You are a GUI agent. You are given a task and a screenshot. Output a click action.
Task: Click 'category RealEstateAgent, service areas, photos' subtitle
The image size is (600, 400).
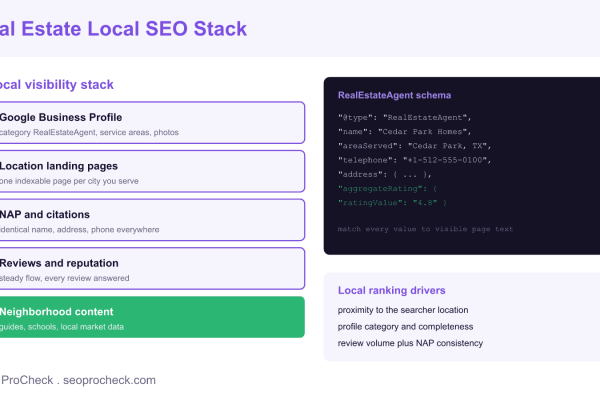click(89, 132)
